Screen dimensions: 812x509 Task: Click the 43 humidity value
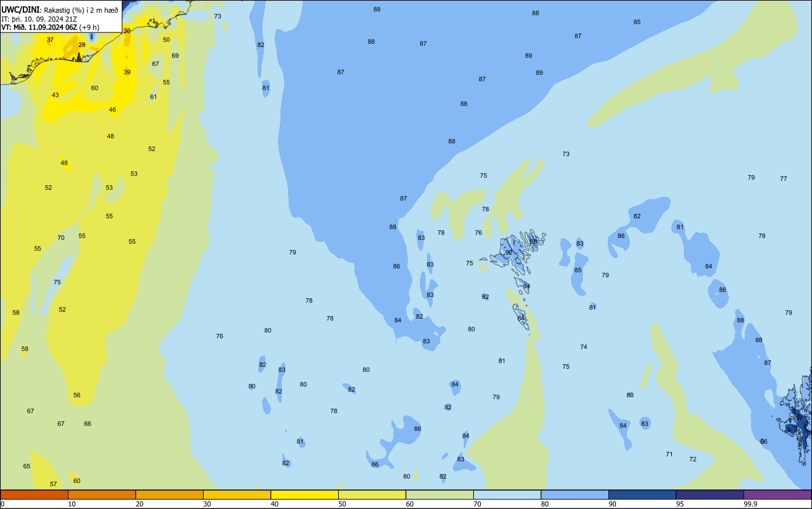(55, 95)
